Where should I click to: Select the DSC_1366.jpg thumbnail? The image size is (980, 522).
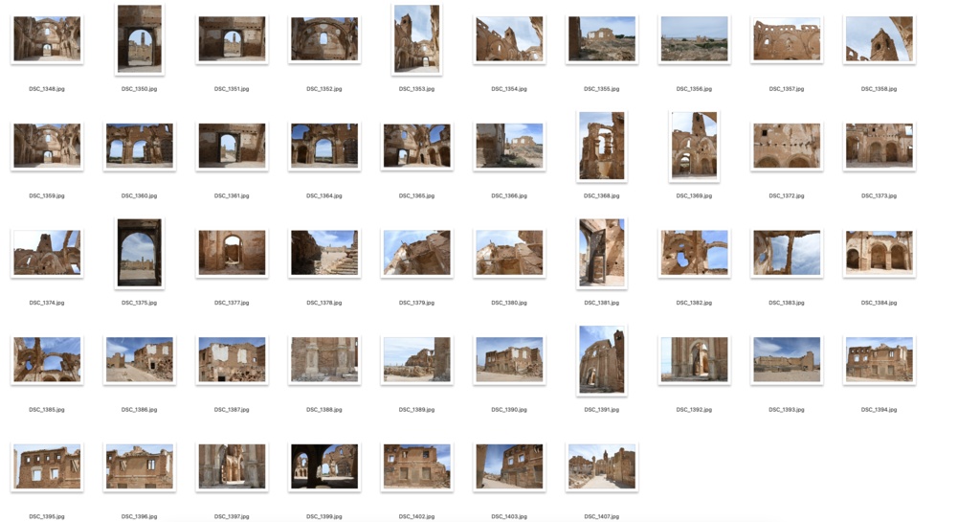(x=509, y=146)
